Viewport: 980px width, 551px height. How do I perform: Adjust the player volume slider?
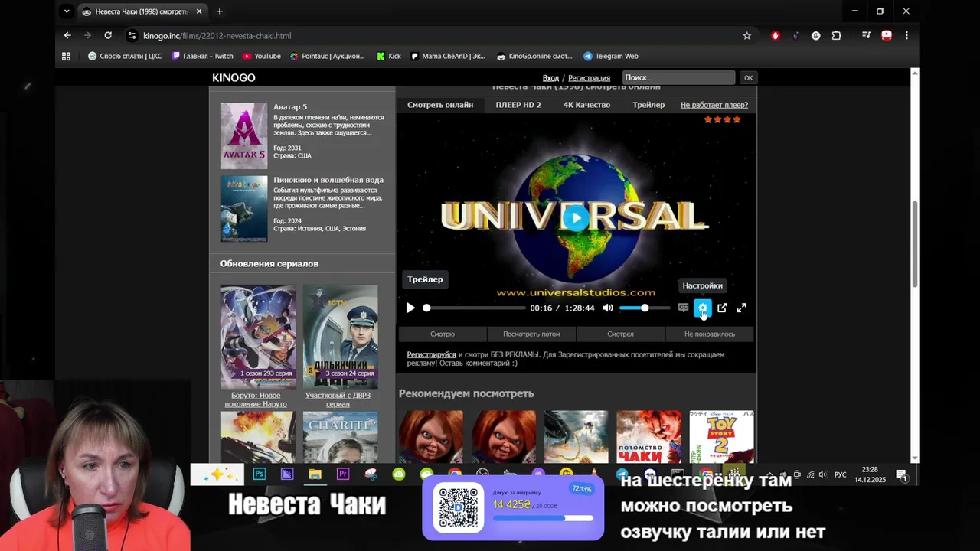pyautogui.click(x=645, y=308)
